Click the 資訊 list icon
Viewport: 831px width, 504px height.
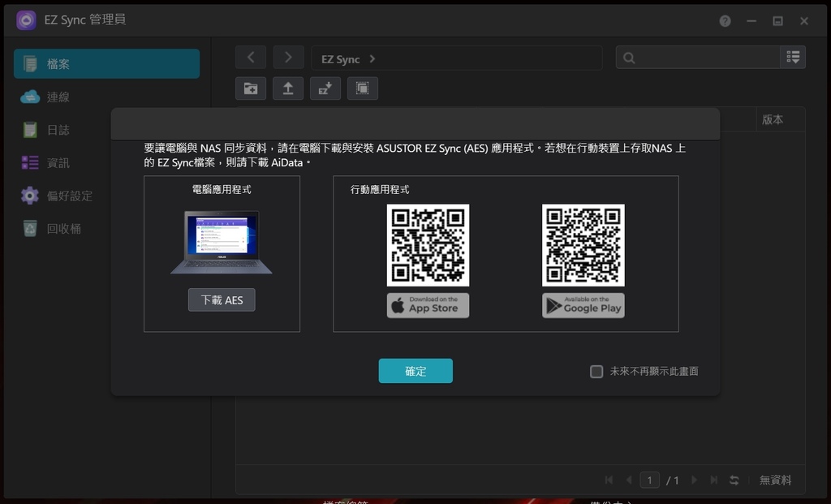[x=30, y=162]
